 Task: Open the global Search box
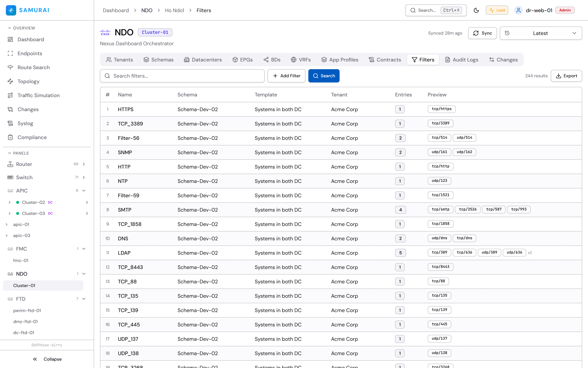pyautogui.click(x=436, y=10)
